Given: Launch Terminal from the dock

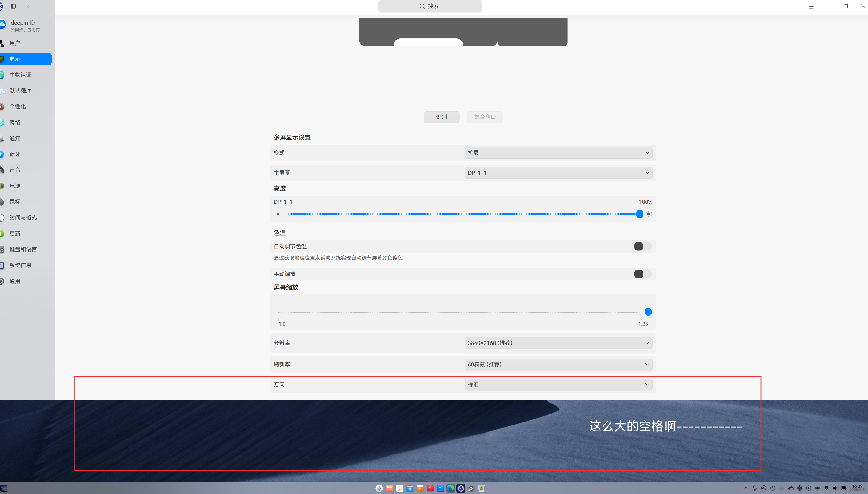Looking at the screenshot, I should pyautogui.click(x=430, y=488).
